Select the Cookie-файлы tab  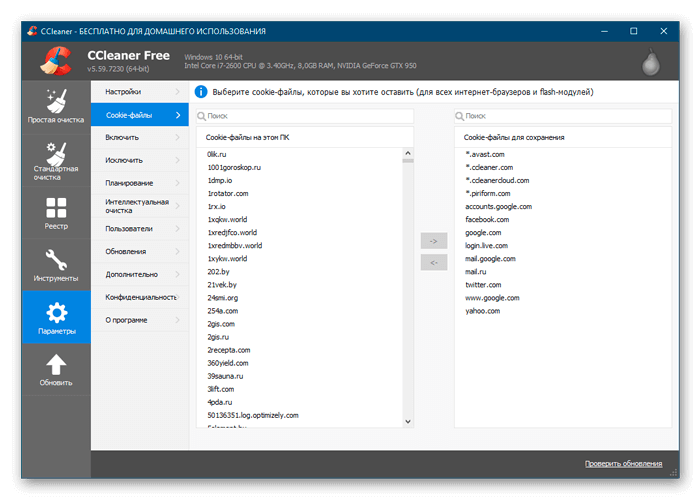(x=140, y=115)
